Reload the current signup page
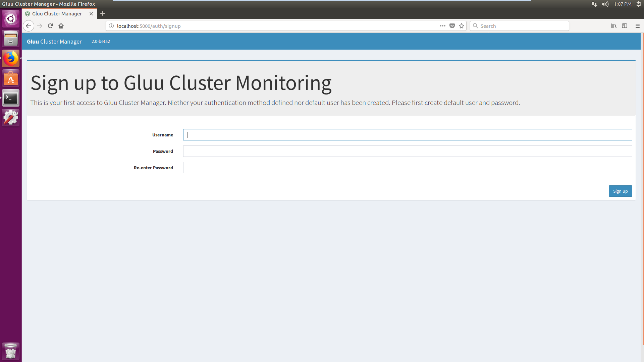Screen dimensions: 644x362 [50, 26]
